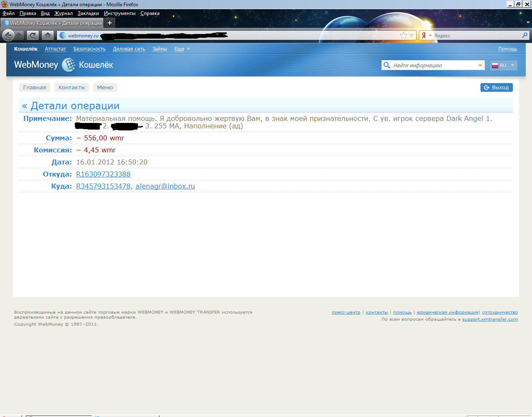The width and height of the screenshot is (532, 417).
Task: Click the alenagr@inbox.ru email link
Action: coord(165,186)
